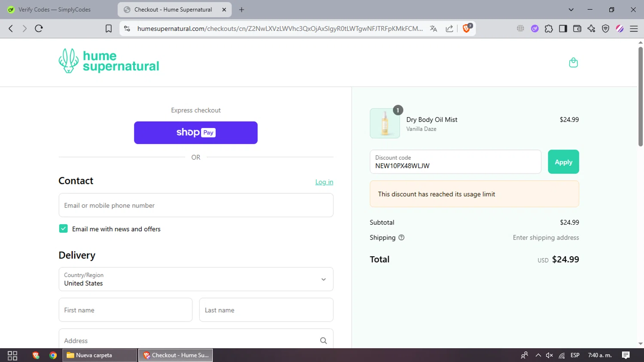Viewport: 644px width, 362px height.
Task: Pay with Shop Pay express checkout
Action: tap(196, 133)
